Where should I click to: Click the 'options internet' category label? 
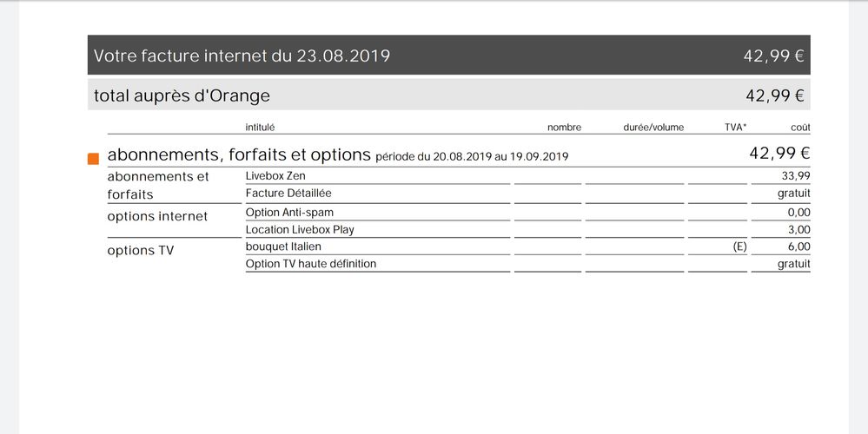pyautogui.click(x=157, y=216)
